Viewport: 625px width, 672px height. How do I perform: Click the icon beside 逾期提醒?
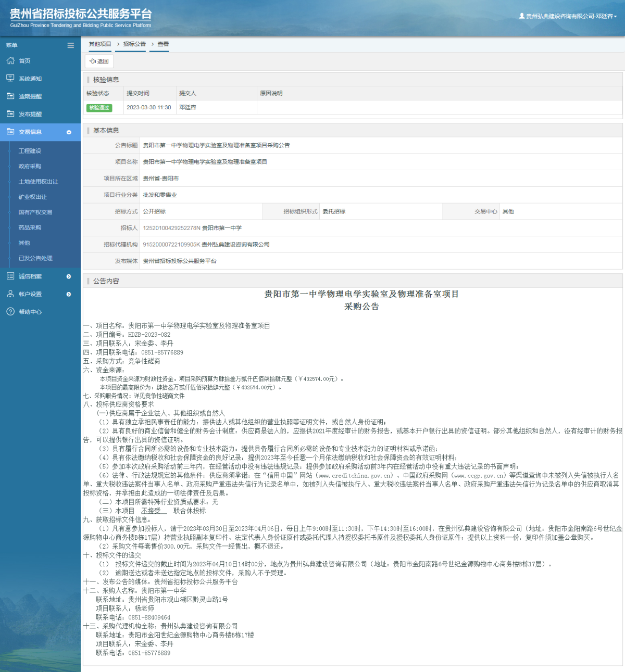pos(10,96)
